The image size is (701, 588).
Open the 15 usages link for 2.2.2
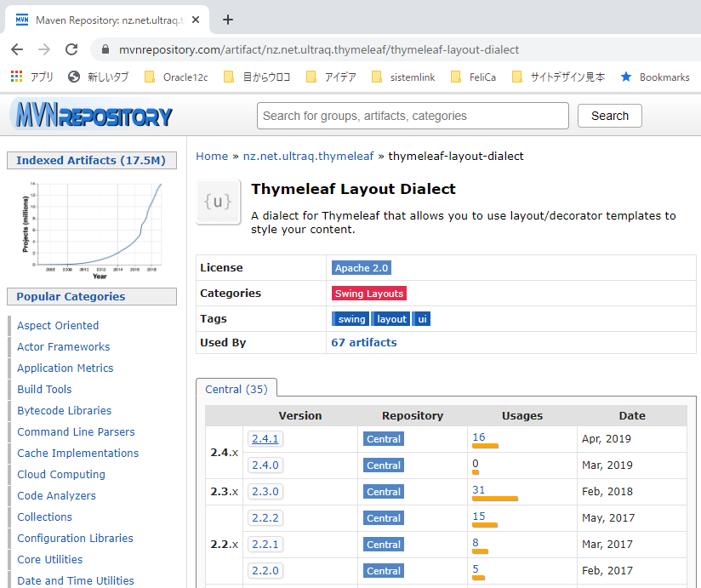(x=479, y=516)
